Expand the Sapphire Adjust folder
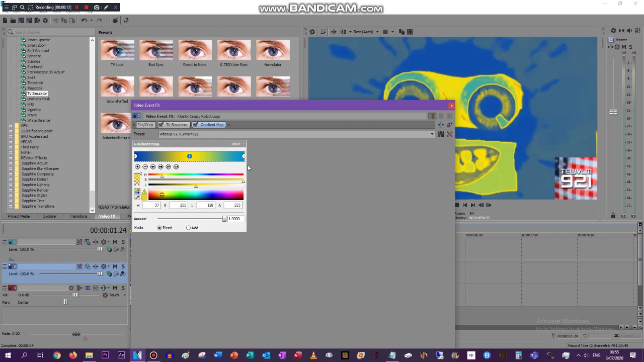This screenshot has height=362, width=644. click(x=11, y=163)
